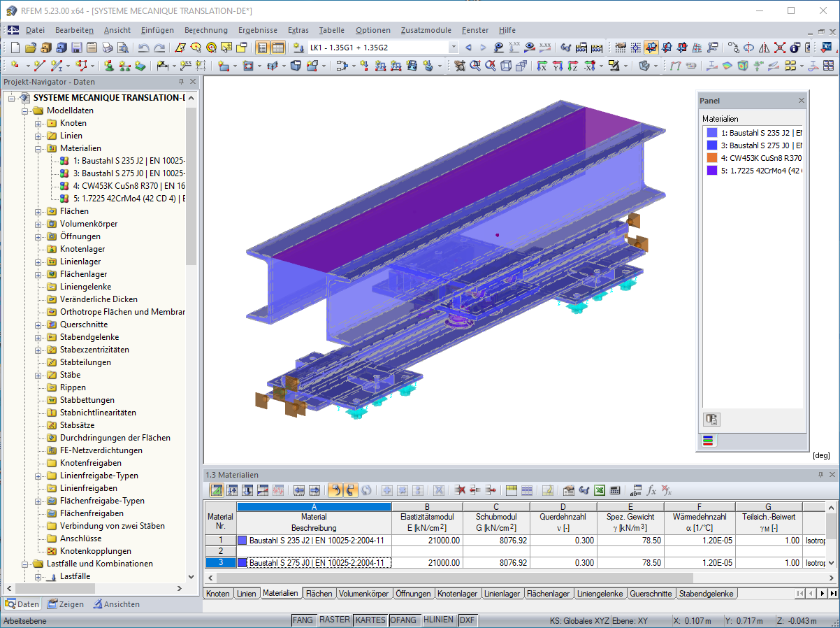Click the color legend tab icon at panel bottom
Viewport: 840px width, 628px height.
(x=709, y=441)
